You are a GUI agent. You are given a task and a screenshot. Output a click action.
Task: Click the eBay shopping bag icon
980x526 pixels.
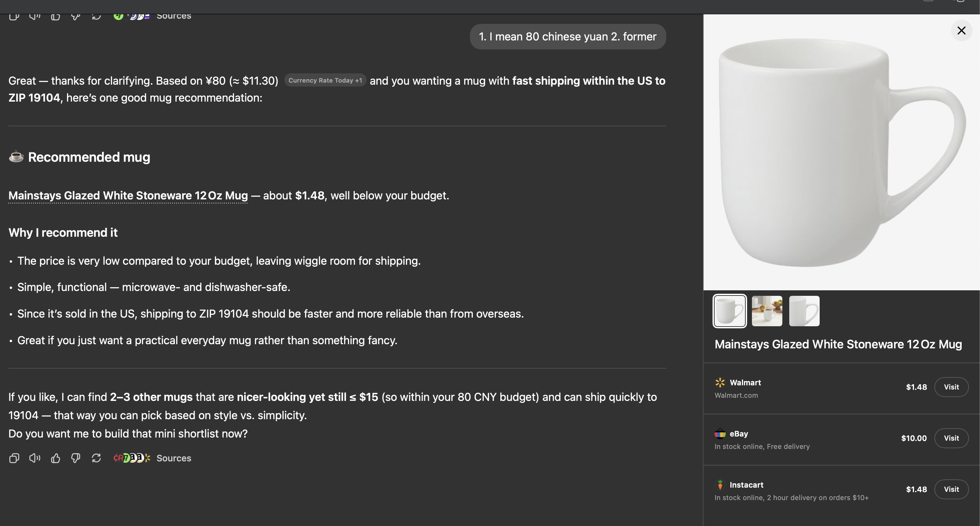coord(720,433)
